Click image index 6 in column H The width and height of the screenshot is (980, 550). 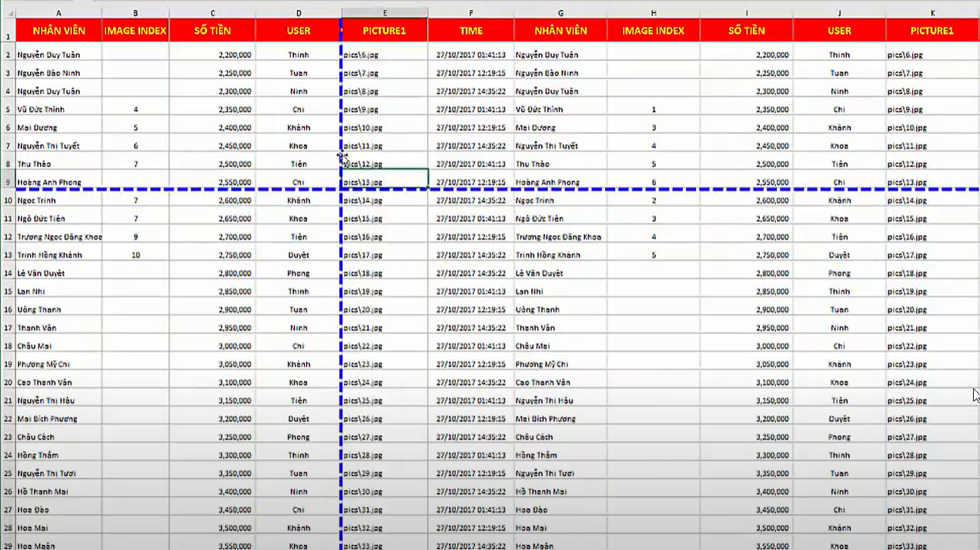(654, 183)
